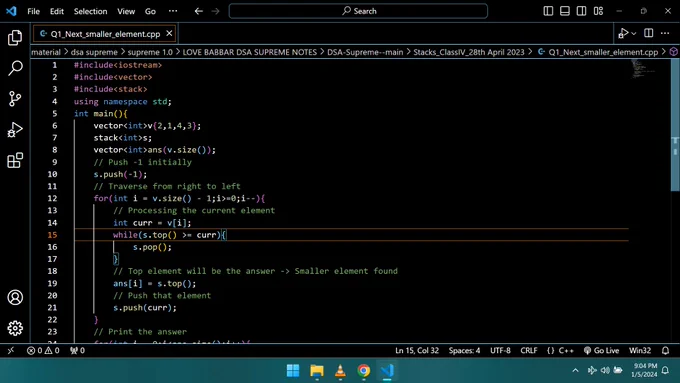Select the Q1_Next_smaller_element.cpp tab
Viewport: 680px width, 383px height.
coord(104,33)
